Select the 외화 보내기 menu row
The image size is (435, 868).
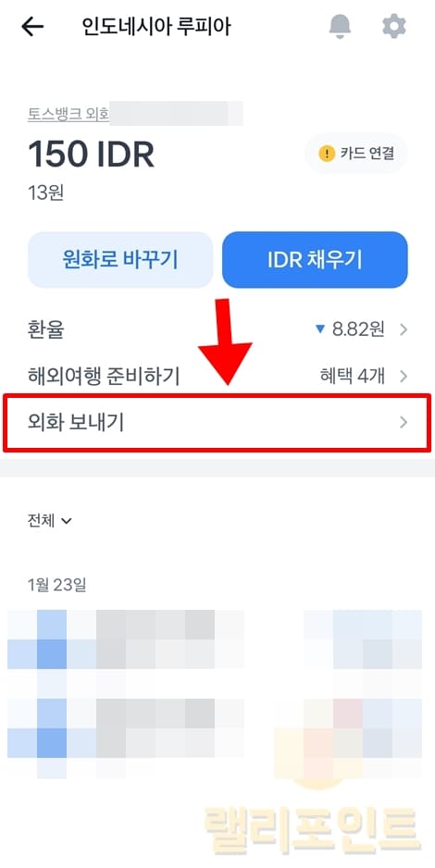click(217, 422)
